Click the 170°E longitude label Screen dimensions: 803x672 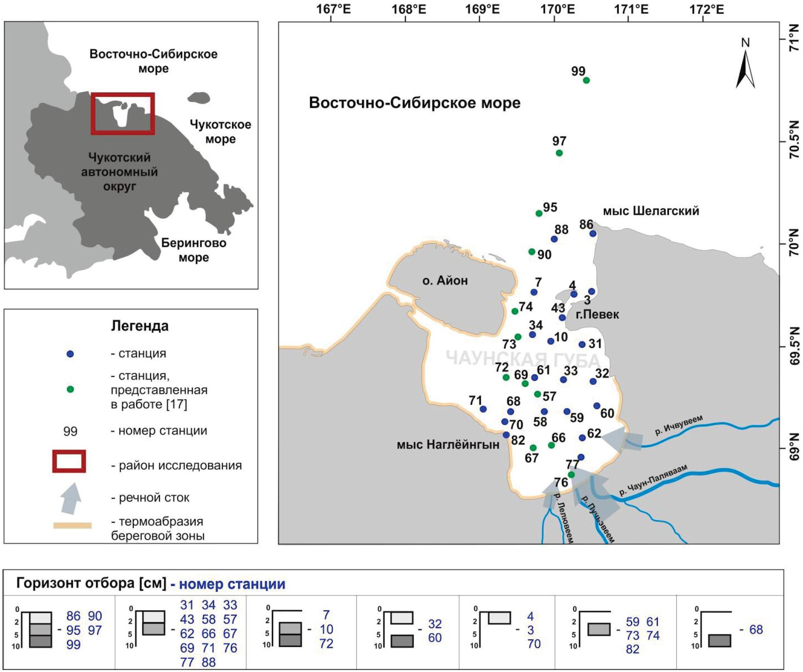(x=558, y=9)
